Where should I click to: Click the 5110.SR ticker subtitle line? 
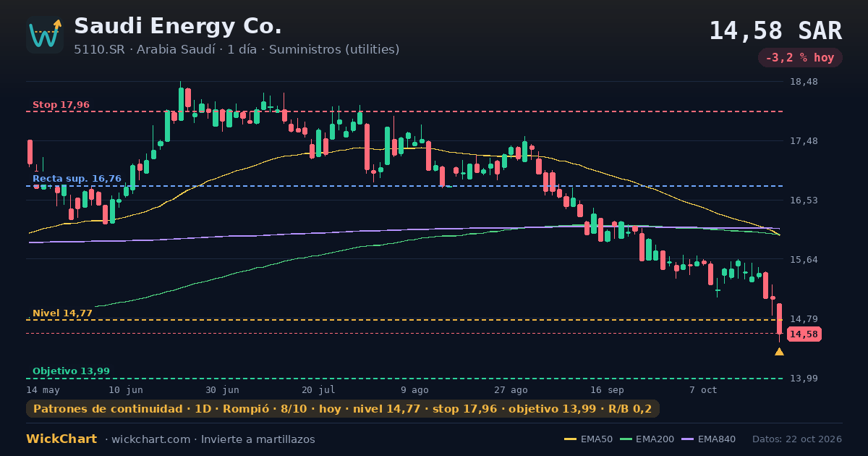[237, 49]
